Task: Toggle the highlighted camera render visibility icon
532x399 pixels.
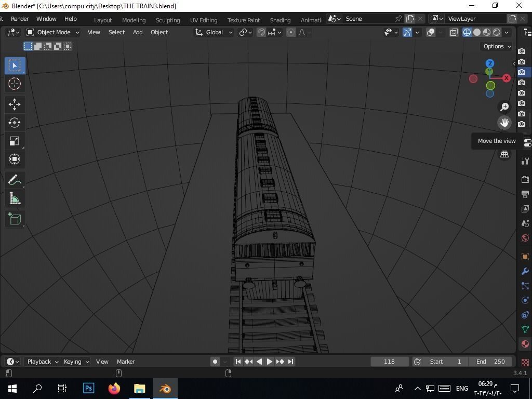Action: pyautogui.click(x=522, y=72)
